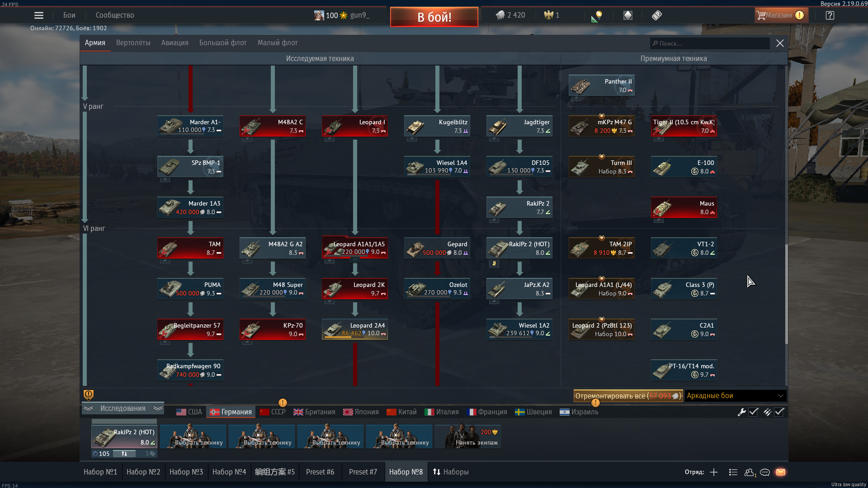868x488 pixels.
Task: Select the Kugelblitz vehicle card
Action: tap(437, 126)
